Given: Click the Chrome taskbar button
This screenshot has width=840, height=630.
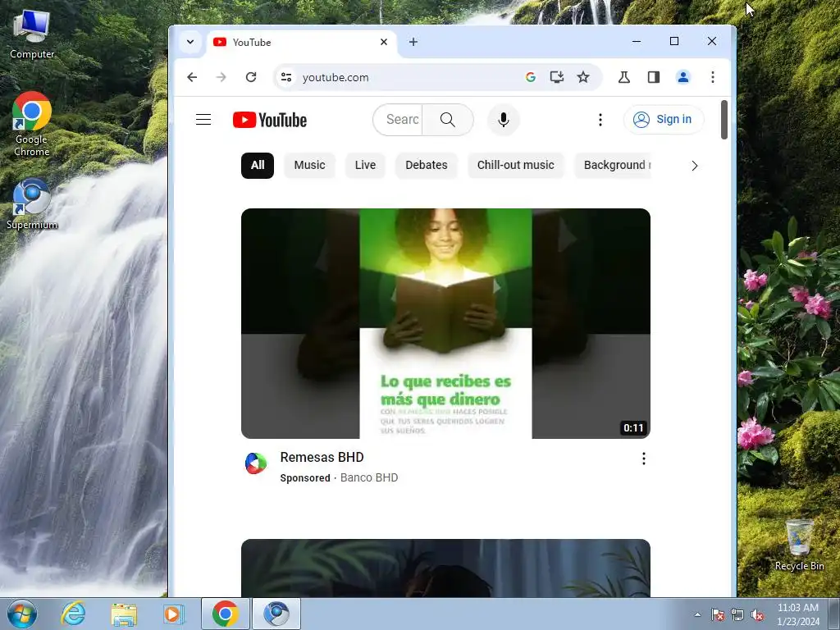Looking at the screenshot, I should [226, 614].
